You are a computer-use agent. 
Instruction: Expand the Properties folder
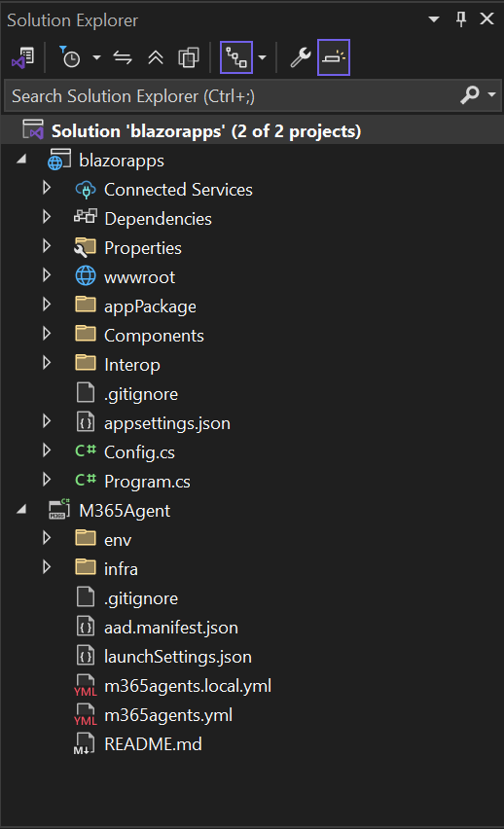point(47,246)
